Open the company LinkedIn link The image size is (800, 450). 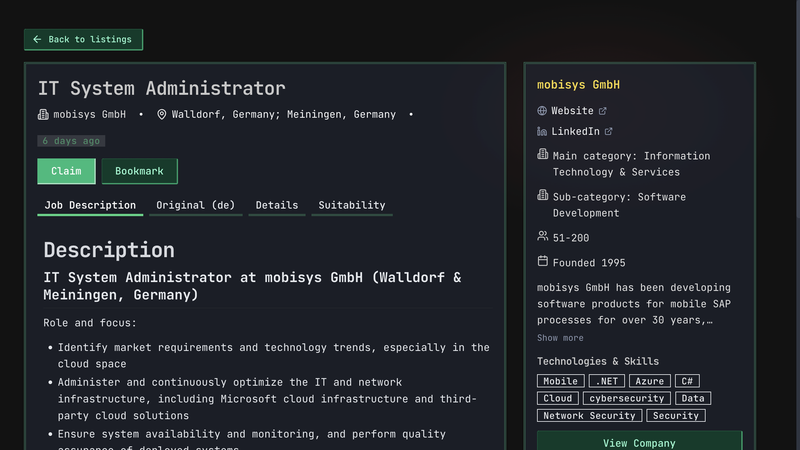coord(575,131)
